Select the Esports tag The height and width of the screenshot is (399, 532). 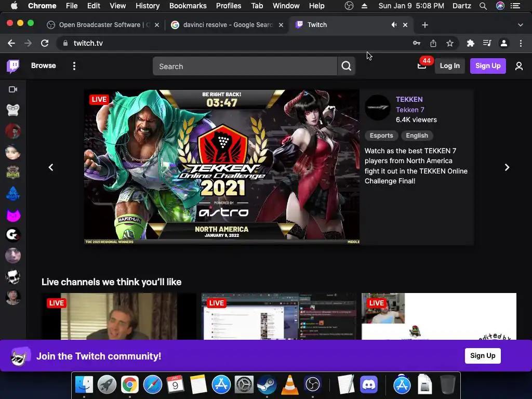pos(381,136)
